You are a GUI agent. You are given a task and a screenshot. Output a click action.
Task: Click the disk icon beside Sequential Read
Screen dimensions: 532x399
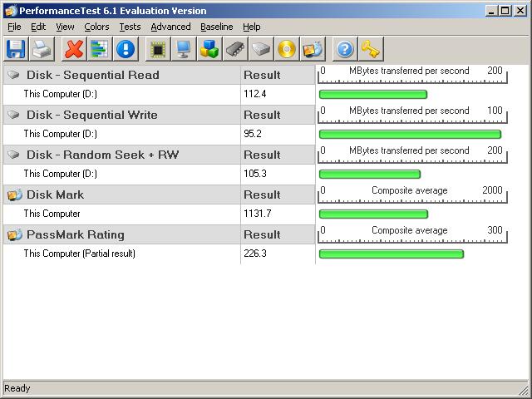[13, 75]
